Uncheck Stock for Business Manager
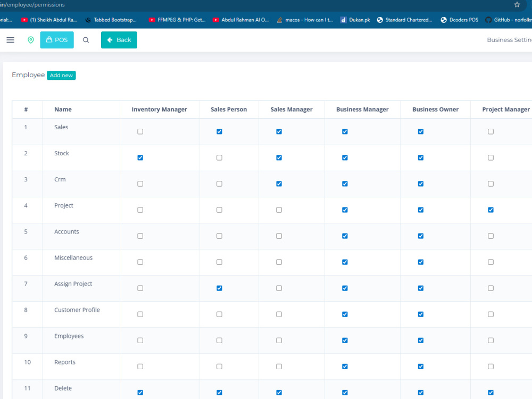Screen dimensions: 532x399 [345, 158]
